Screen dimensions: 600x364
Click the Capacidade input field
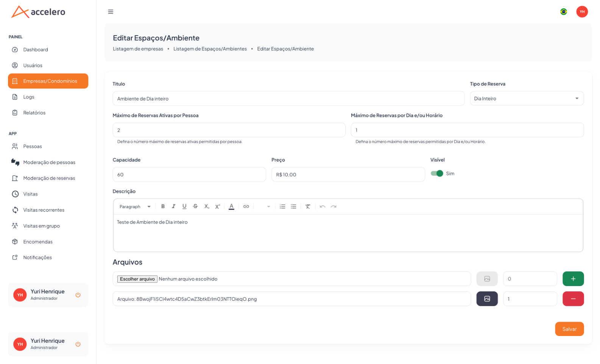click(x=189, y=174)
